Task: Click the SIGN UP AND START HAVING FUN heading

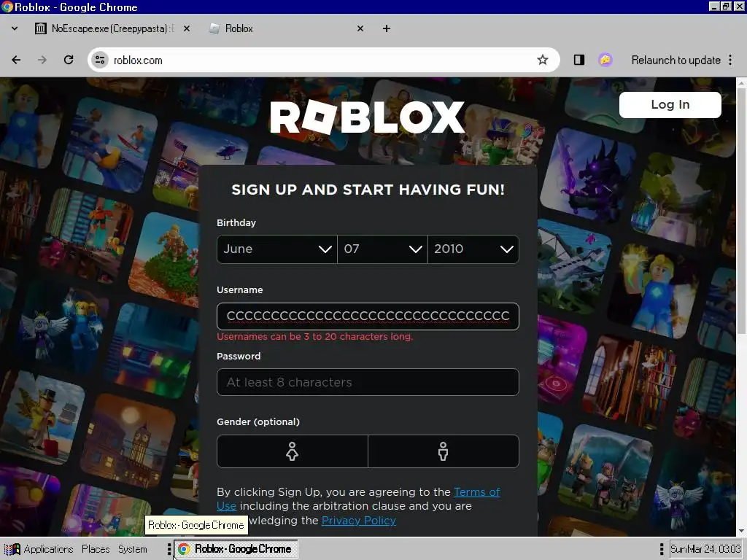Action: [x=368, y=190]
